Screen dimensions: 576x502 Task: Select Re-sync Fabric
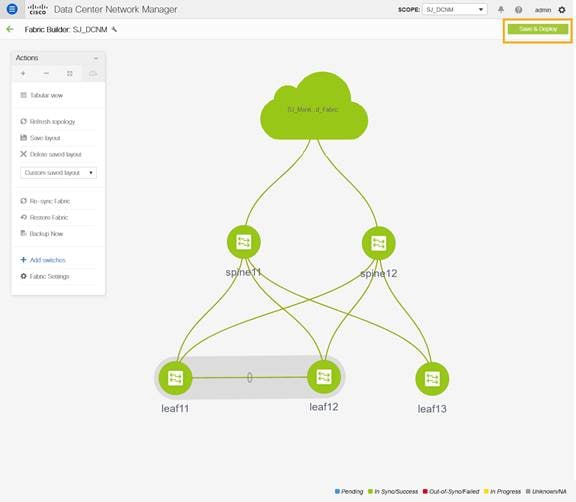coord(45,201)
